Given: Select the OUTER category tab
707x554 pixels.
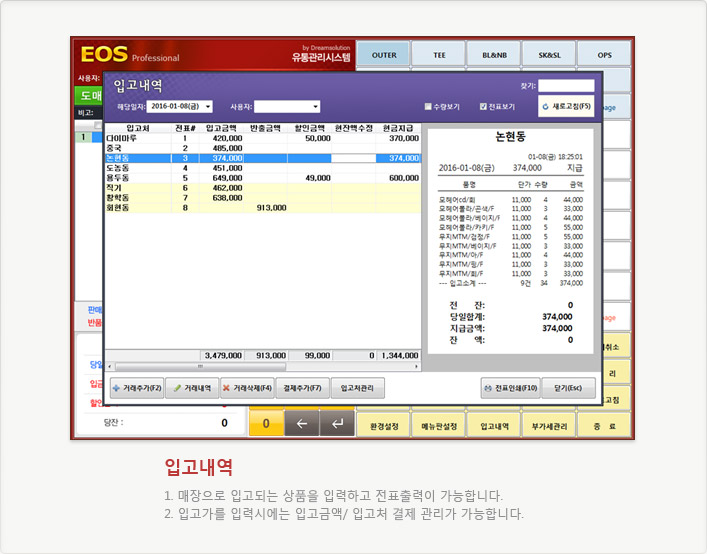Looking at the screenshot, I should tap(384, 55).
